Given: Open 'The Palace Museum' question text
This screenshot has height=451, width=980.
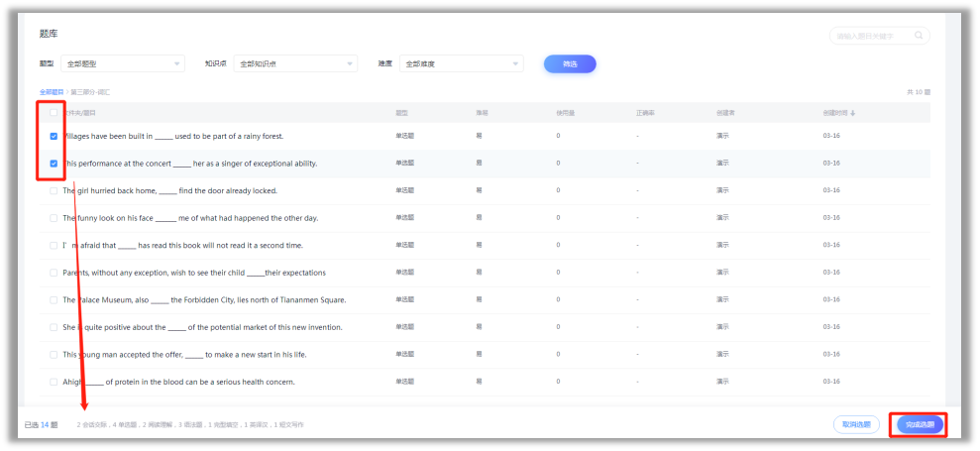Looking at the screenshot, I should click(204, 300).
